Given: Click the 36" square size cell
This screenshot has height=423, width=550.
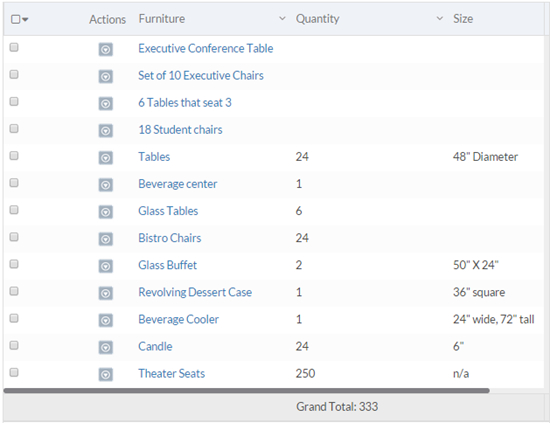Looking at the screenshot, I should click(x=479, y=293).
